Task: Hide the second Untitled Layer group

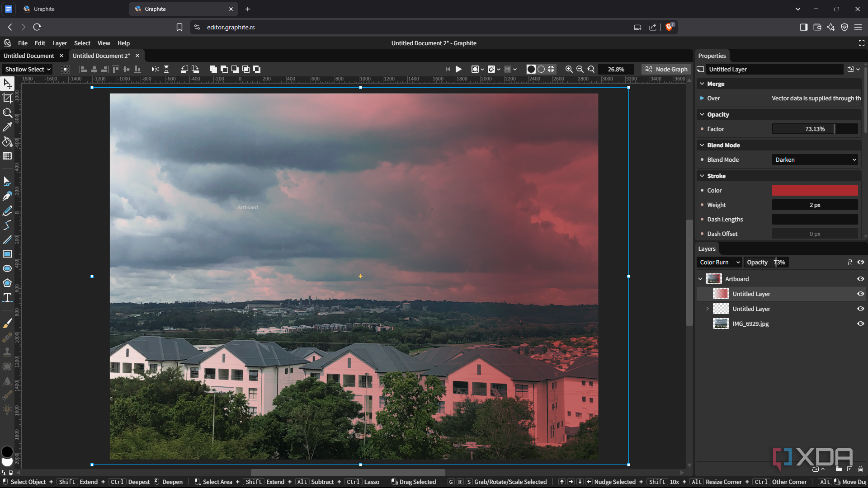Action: point(861,309)
